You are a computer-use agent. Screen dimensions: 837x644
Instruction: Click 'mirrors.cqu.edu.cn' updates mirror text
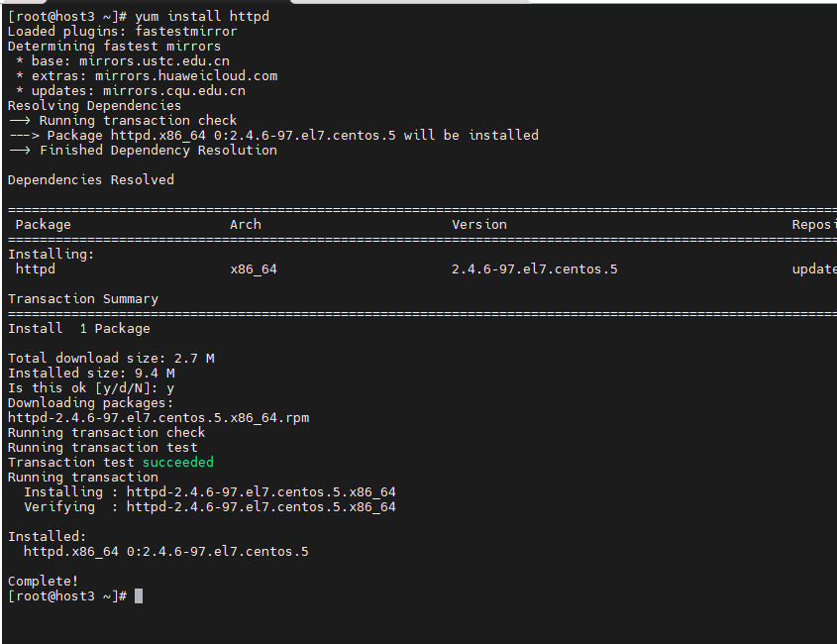coord(174,91)
